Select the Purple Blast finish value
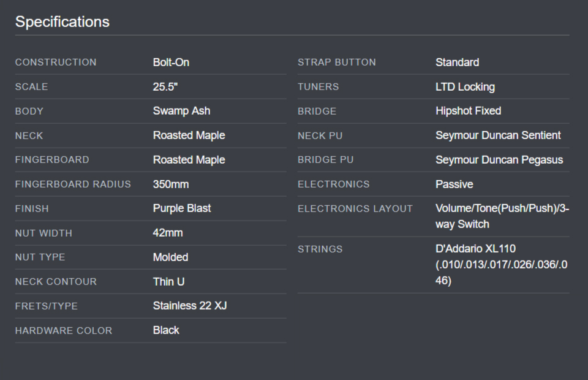The image size is (588, 380). click(182, 208)
